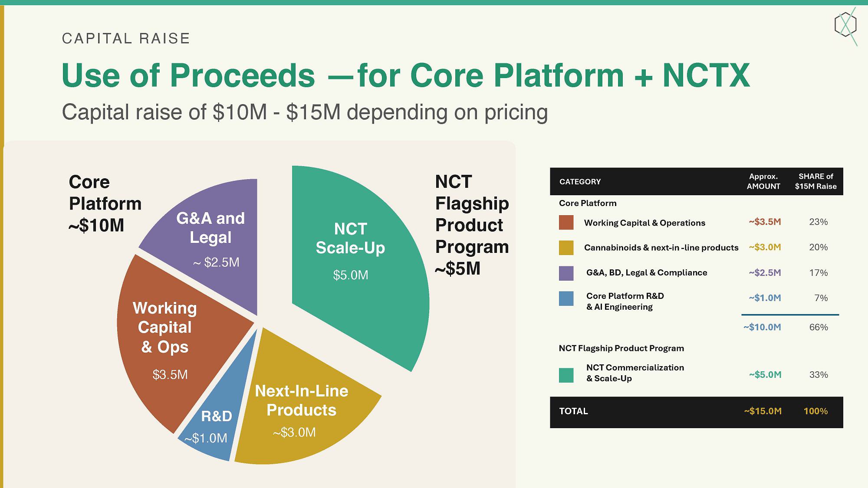Click the CAPITAL RAISE section label
Image resolution: width=868 pixels, height=488 pixels.
pos(126,39)
